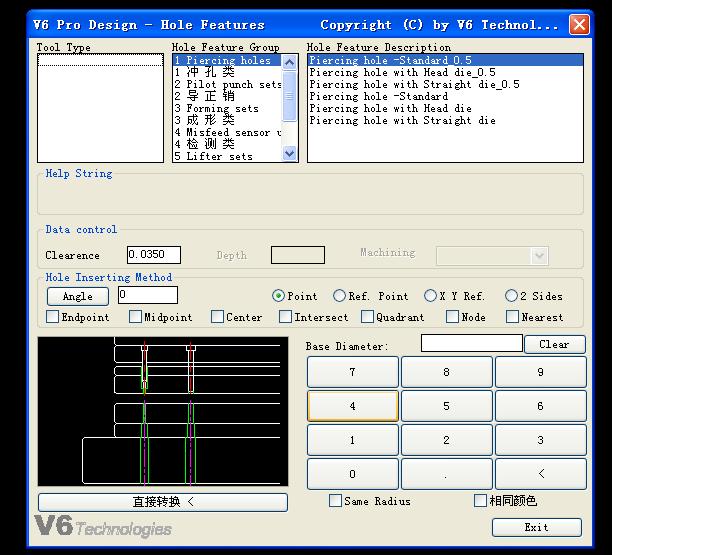
Task: Check the Same Radius box
Action: tap(336, 500)
